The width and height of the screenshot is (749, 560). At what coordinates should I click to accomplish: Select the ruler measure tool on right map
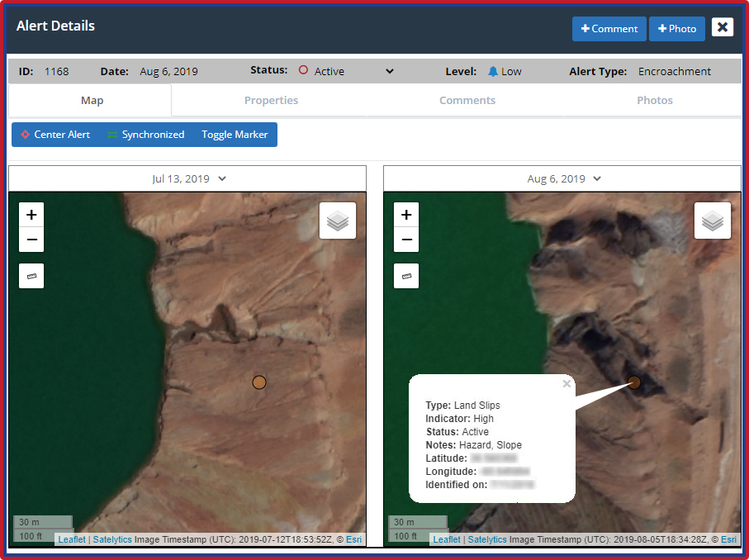(x=406, y=276)
